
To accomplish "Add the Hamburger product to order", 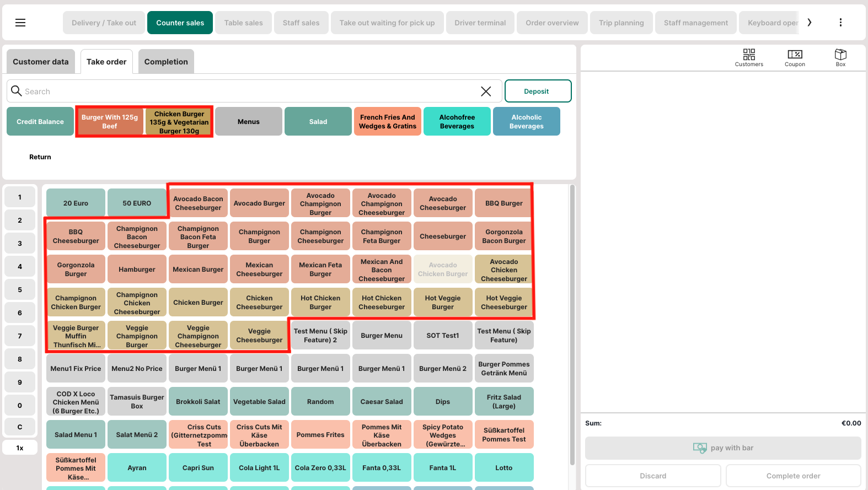I will pyautogui.click(x=137, y=270).
